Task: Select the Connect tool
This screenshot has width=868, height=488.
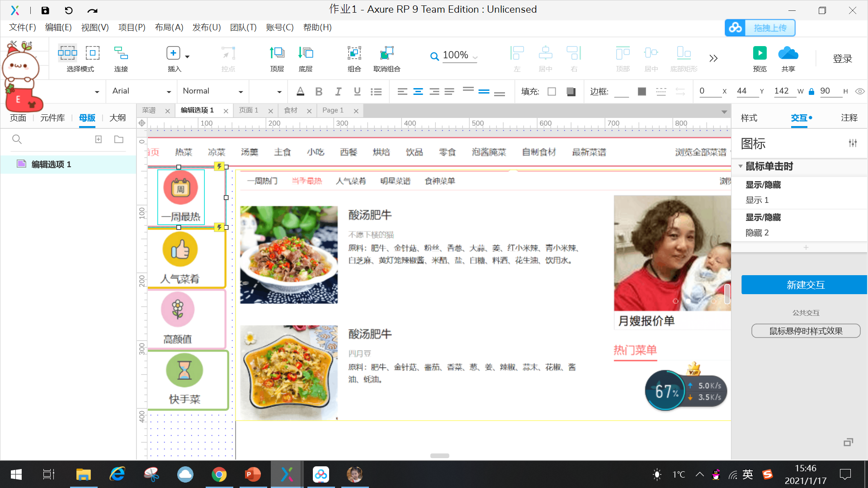Action: (121, 53)
